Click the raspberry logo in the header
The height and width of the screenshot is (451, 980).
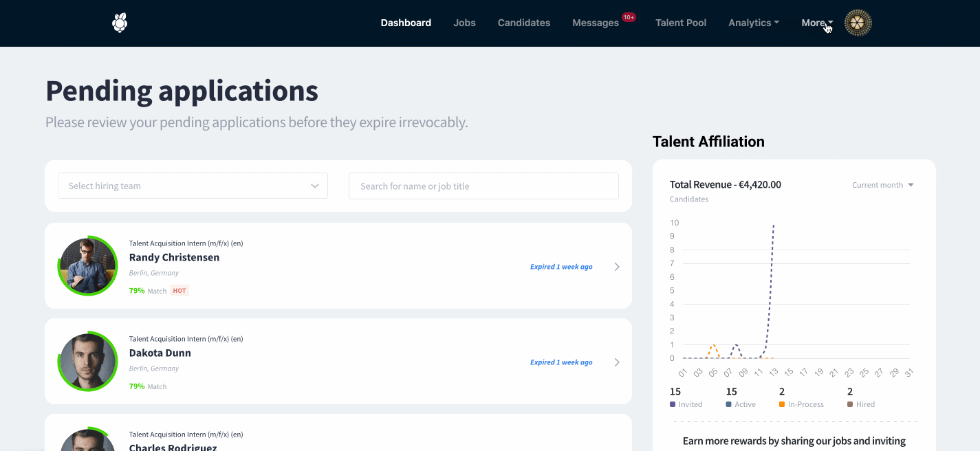pos(120,23)
